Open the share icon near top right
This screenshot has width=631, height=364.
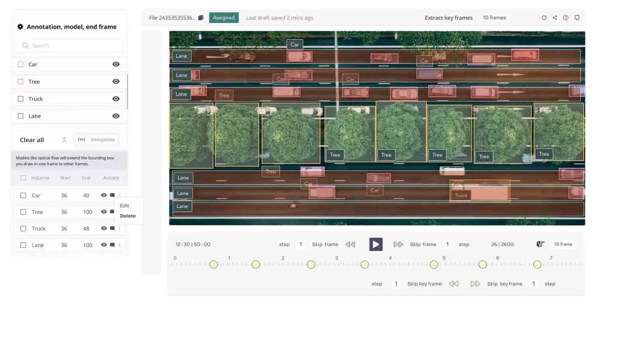tap(555, 18)
